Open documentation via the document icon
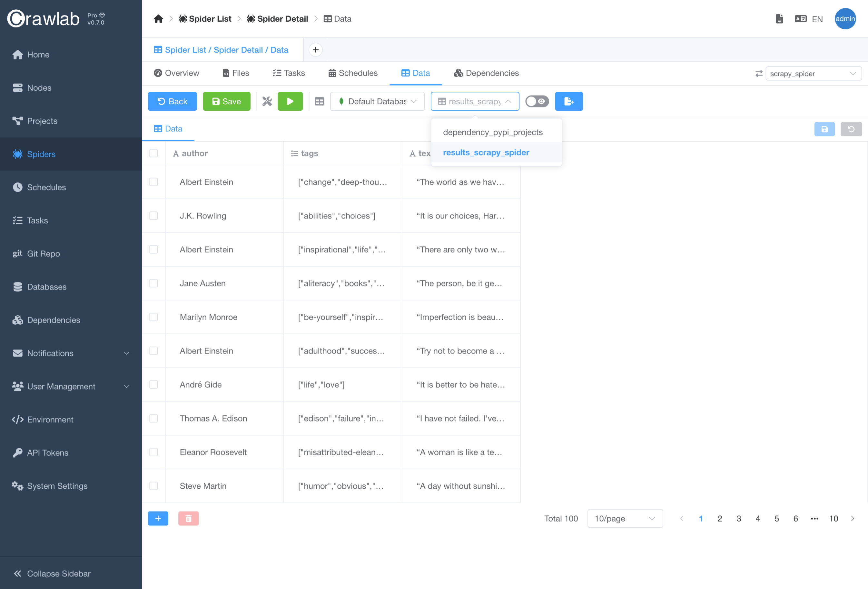Screen dimensions: 868x589 coord(779,18)
